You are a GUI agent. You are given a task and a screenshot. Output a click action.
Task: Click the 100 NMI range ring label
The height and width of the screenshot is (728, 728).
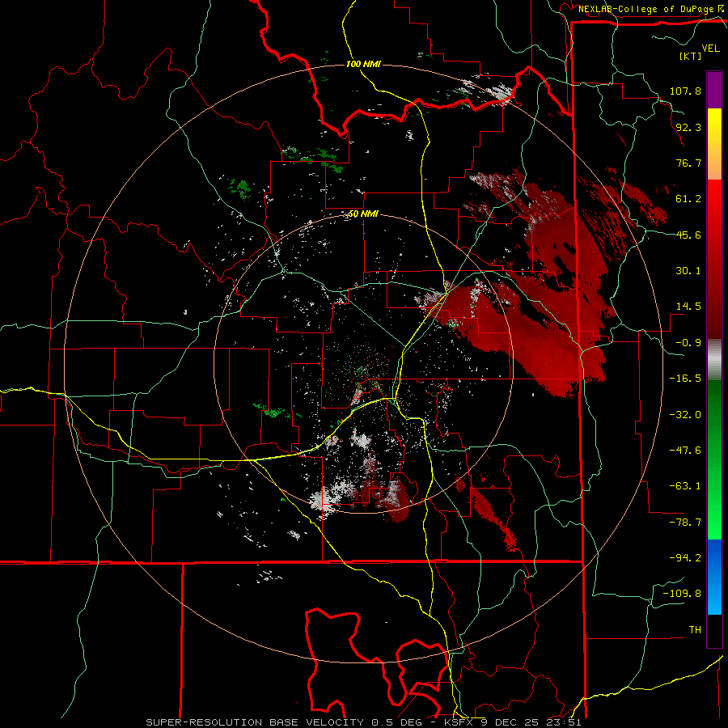[363, 64]
